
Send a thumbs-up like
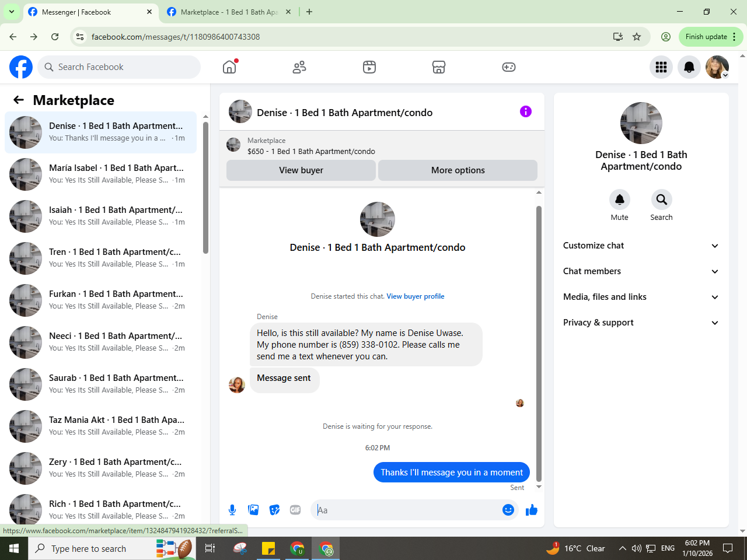click(x=531, y=510)
